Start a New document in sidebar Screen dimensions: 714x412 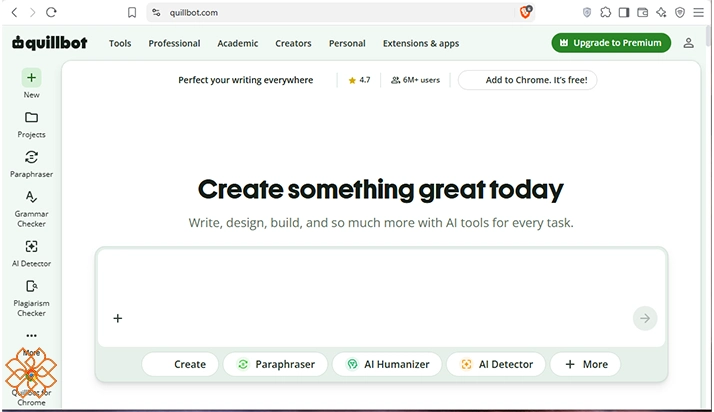tap(31, 83)
